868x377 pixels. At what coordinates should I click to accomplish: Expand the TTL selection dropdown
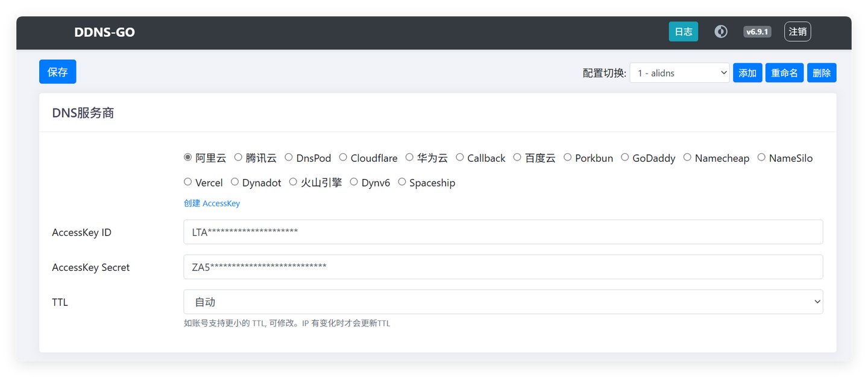(503, 302)
